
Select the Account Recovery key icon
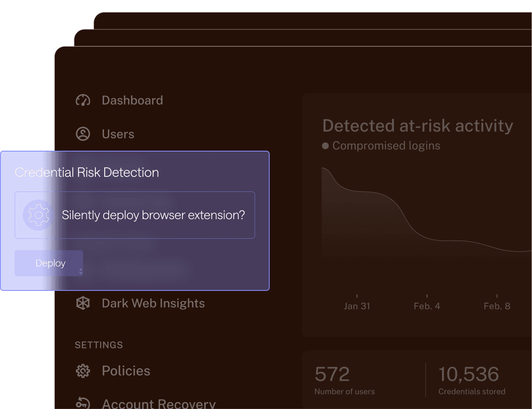[x=83, y=404]
